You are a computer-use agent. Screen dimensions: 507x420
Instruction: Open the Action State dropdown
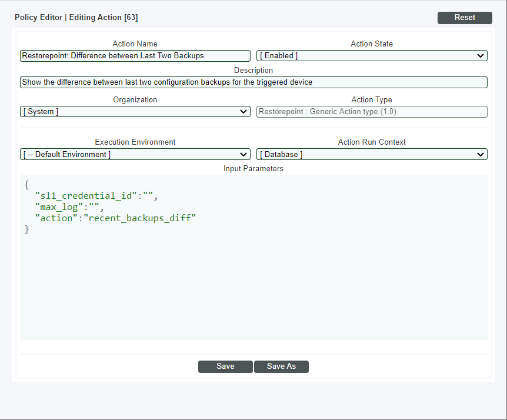click(372, 56)
